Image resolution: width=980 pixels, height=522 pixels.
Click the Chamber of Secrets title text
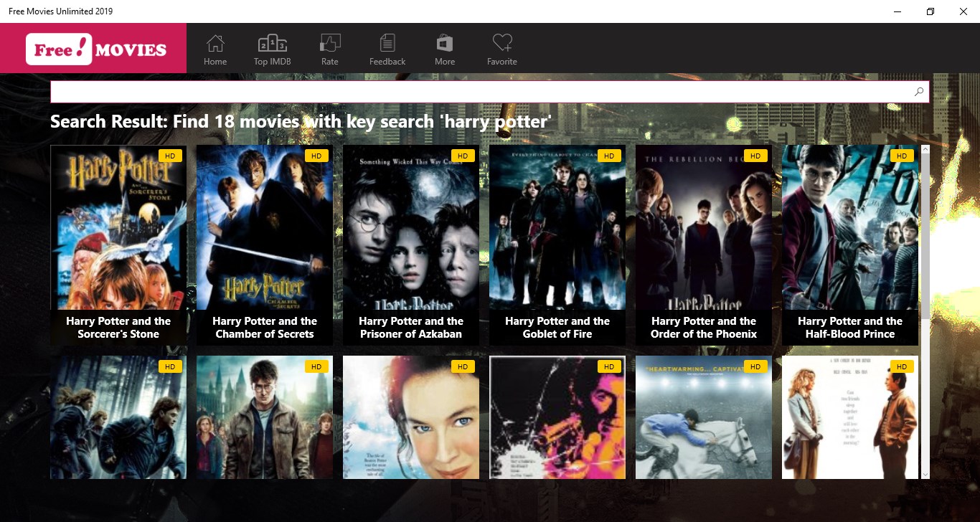[x=265, y=328]
